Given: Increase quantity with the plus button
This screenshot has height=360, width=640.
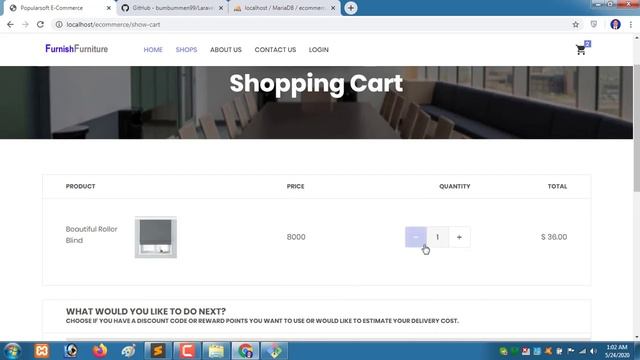Looking at the screenshot, I should pyautogui.click(x=459, y=237).
